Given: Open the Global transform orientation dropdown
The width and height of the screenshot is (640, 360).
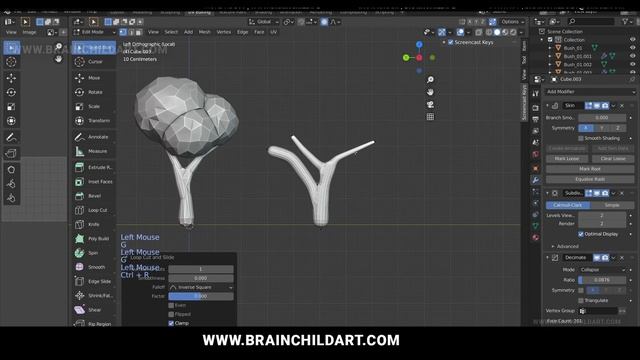Looking at the screenshot, I should pos(264,22).
